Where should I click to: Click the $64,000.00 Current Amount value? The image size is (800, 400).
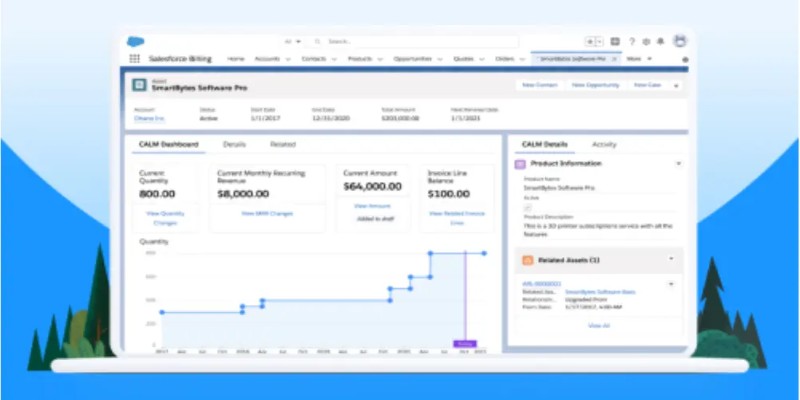(x=372, y=187)
